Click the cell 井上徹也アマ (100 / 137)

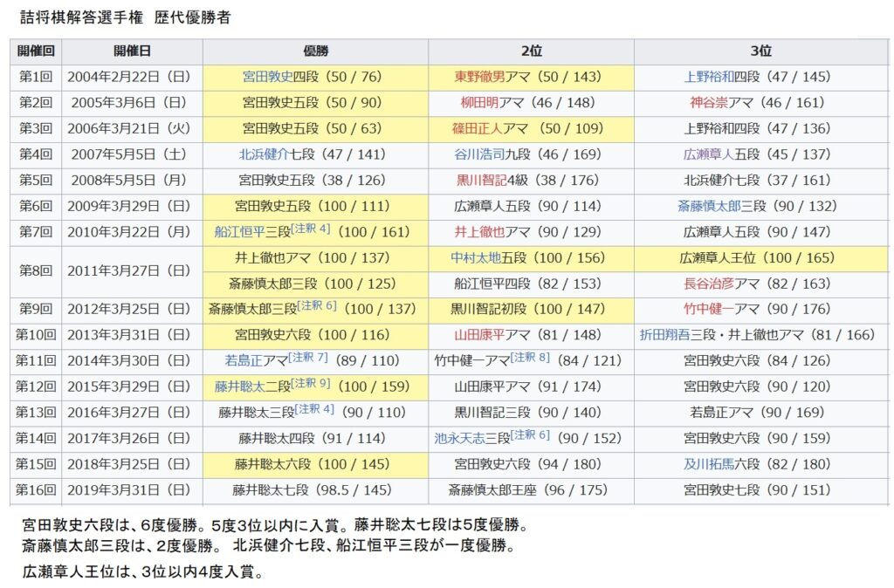(x=315, y=257)
